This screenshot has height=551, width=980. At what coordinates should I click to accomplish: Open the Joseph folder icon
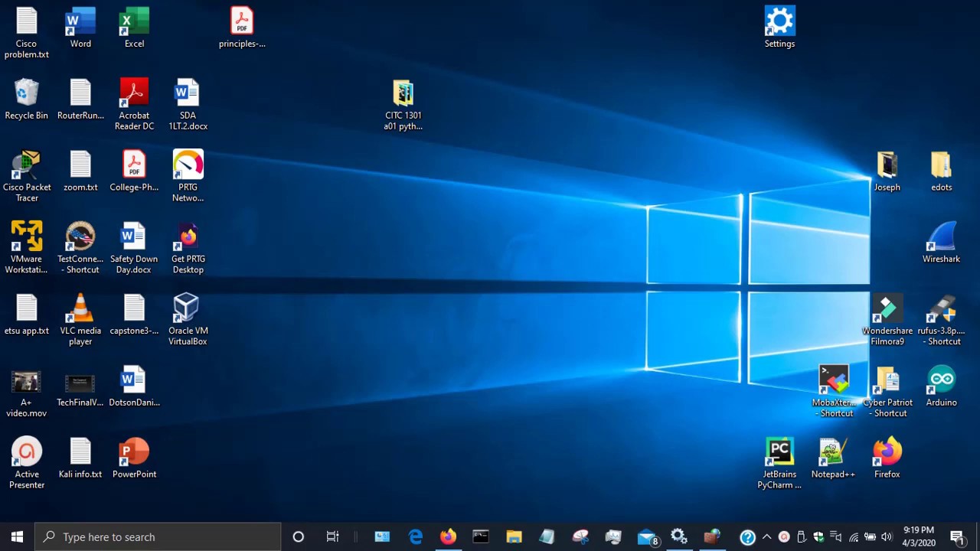887,172
